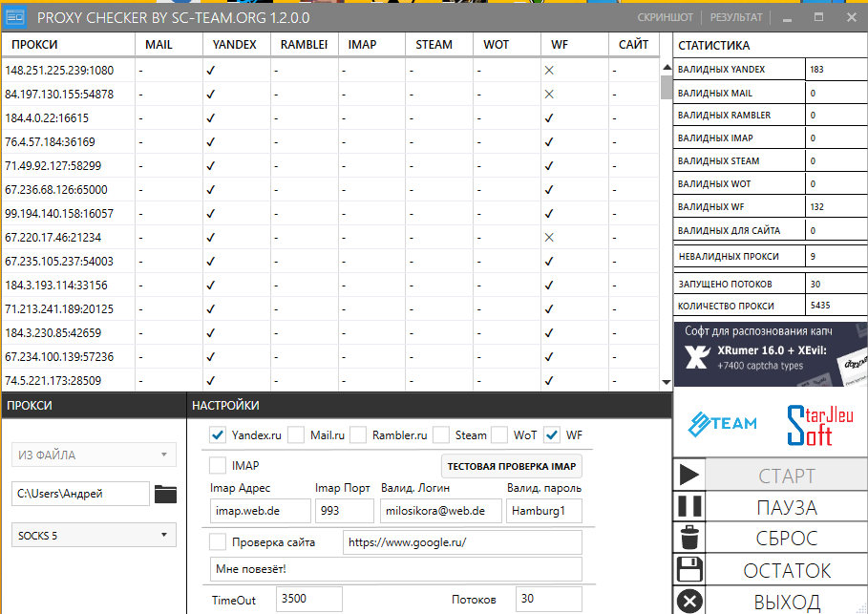Open the SOCKS 5 proxy type dropdown

click(95, 535)
